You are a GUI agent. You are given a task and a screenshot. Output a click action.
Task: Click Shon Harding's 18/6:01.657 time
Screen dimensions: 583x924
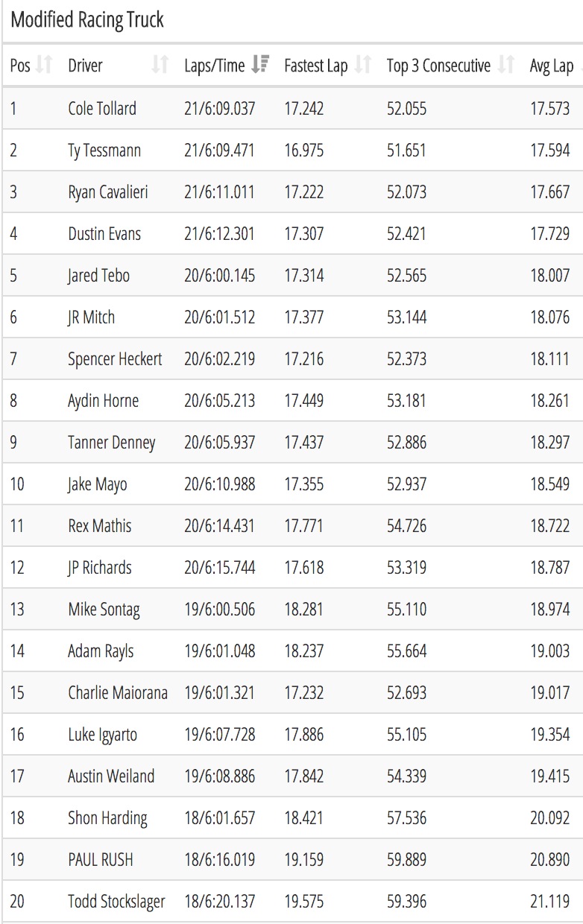[x=219, y=818]
